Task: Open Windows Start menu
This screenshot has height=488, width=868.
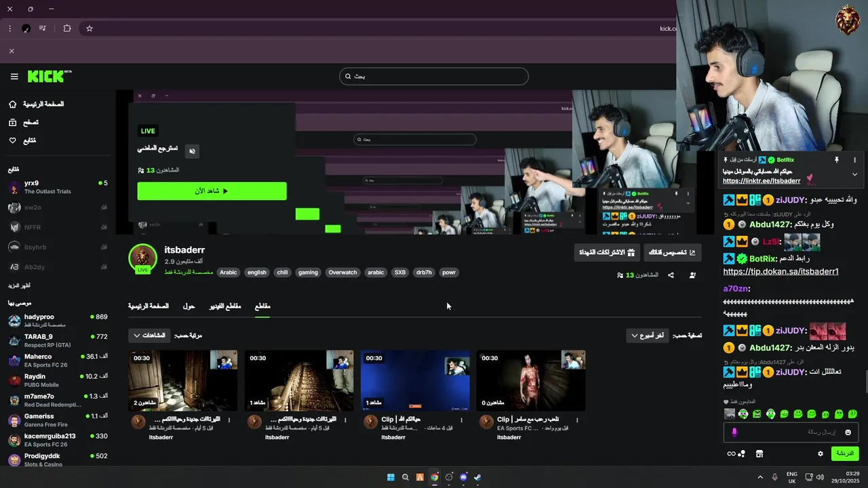Action: pyautogui.click(x=391, y=477)
